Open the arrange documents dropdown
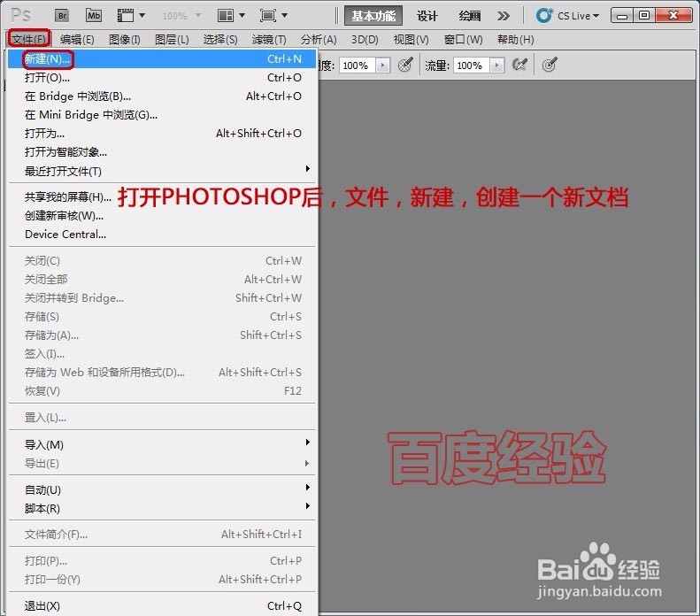Screen dimensions: 700x616 tap(231, 16)
